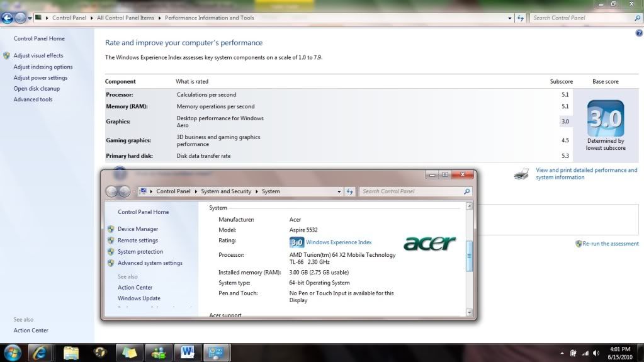Click Control Panel breadcrumb in System window
Image resolution: width=644 pixels, height=362 pixels.
coord(173,191)
